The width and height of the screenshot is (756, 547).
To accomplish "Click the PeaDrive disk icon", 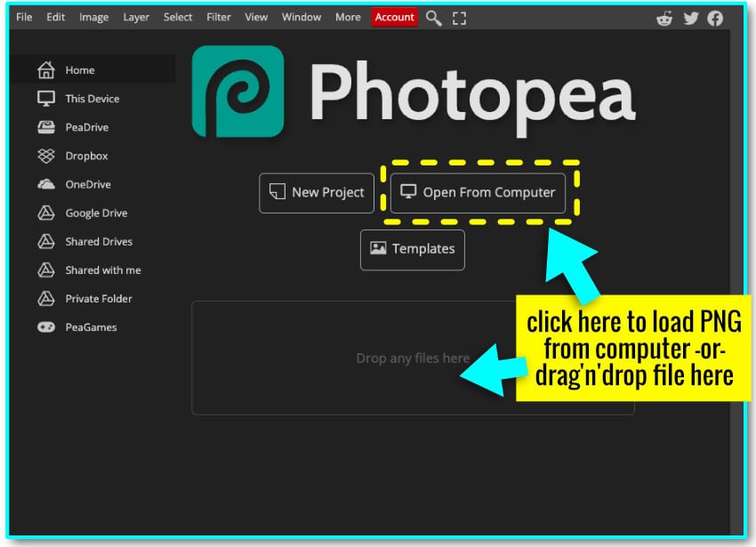I will coord(46,127).
